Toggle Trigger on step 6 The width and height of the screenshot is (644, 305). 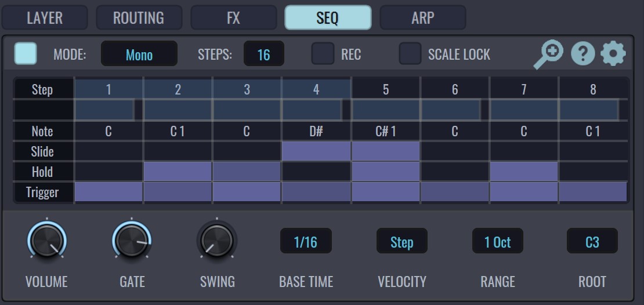point(455,192)
